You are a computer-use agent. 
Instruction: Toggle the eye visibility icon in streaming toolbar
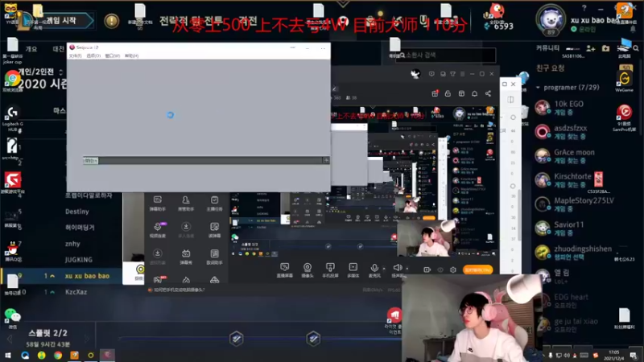point(440,269)
